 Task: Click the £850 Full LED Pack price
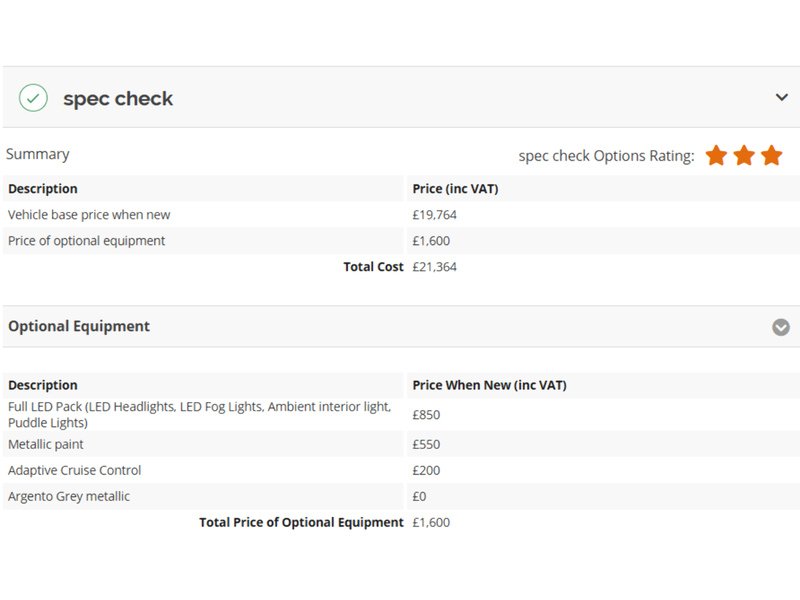[426, 415]
